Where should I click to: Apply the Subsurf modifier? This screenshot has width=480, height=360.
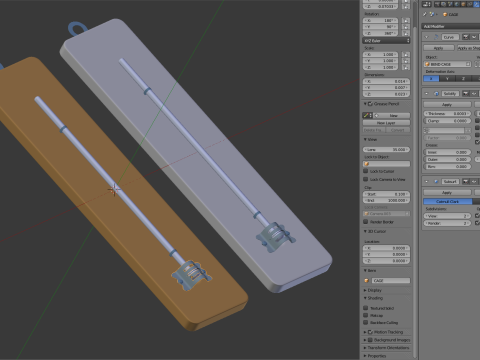pyautogui.click(x=447, y=193)
